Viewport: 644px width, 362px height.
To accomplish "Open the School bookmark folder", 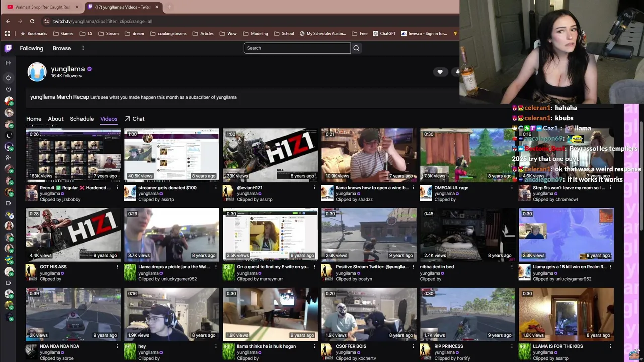I will [x=284, y=34].
